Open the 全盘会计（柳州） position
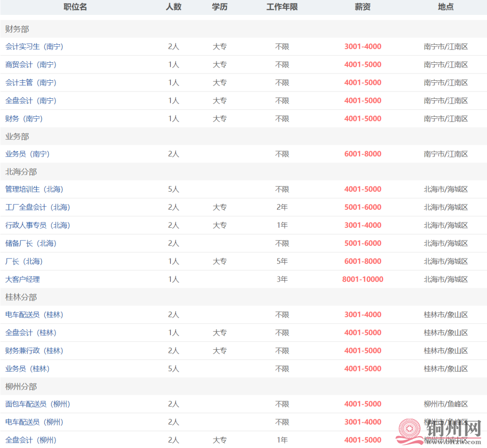 (x=31, y=440)
